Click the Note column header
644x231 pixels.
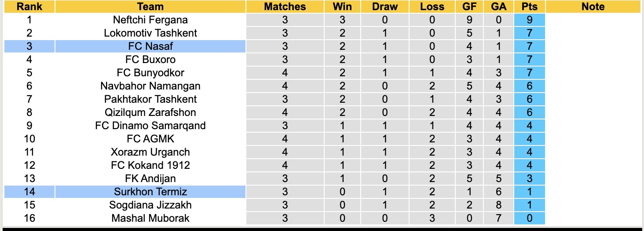593,7
